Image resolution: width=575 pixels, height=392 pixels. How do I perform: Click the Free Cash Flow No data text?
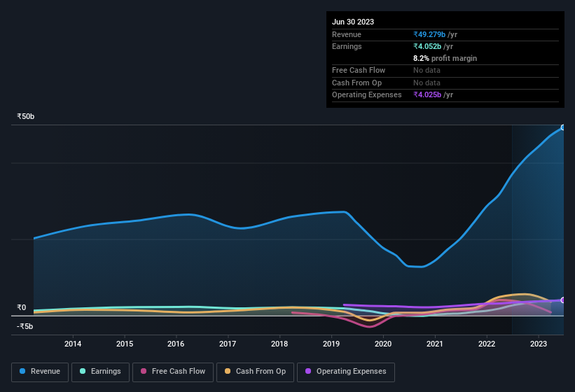coord(427,70)
